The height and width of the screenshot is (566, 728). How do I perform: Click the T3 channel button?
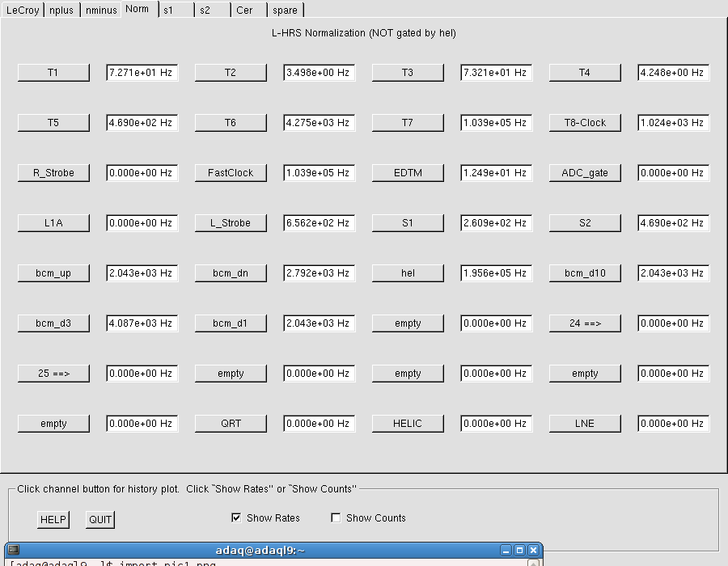tap(408, 73)
